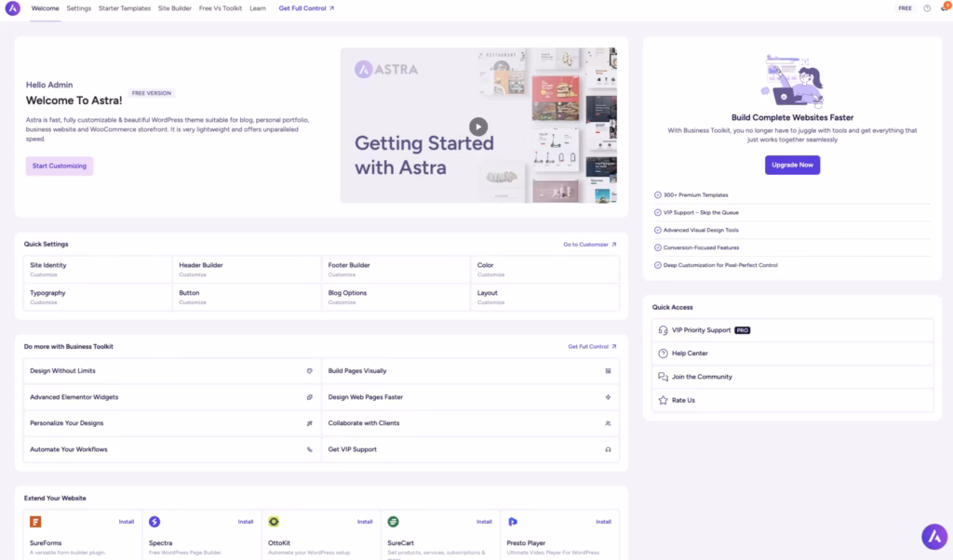Click the Astra logo in top navigation
953x560 pixels.
click(13, 8)
